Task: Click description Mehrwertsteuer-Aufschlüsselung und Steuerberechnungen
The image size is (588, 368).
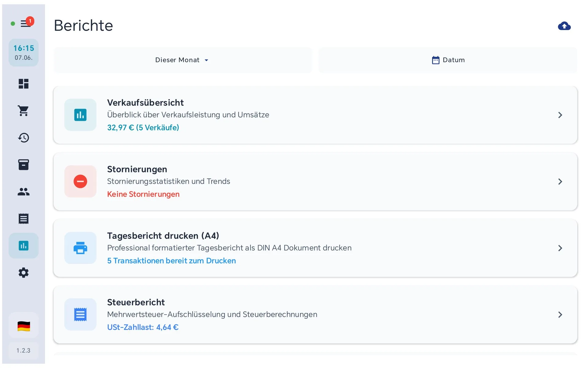Action: 212,314
